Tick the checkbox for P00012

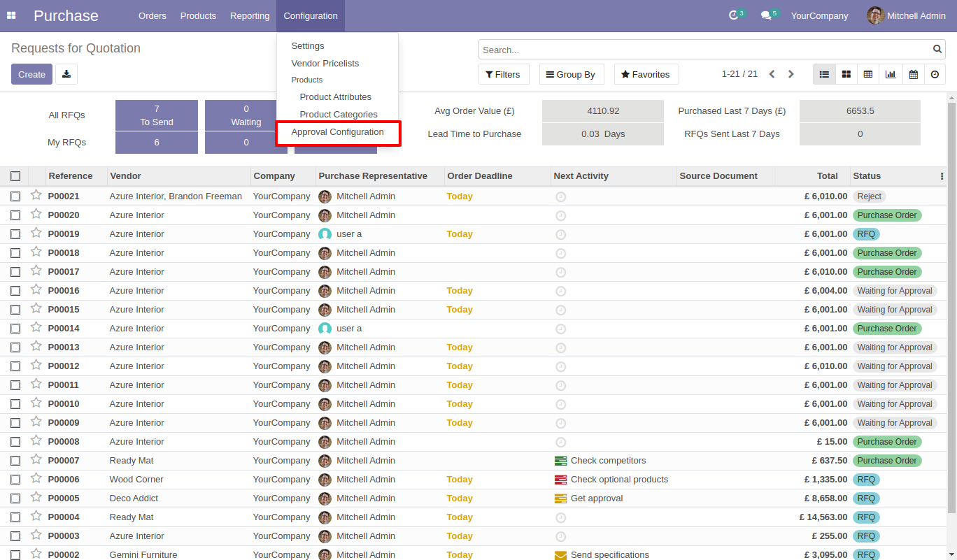15,366
